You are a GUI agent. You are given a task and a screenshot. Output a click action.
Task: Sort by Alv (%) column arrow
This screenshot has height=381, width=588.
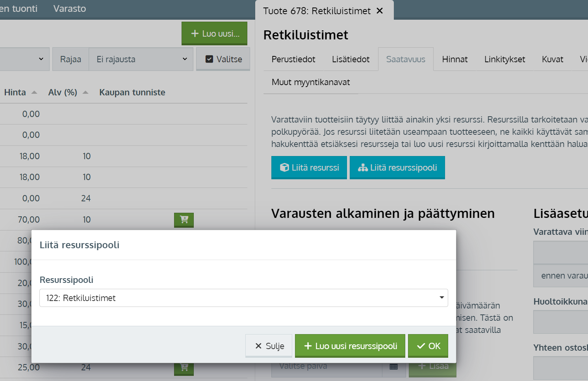[85, 93]
